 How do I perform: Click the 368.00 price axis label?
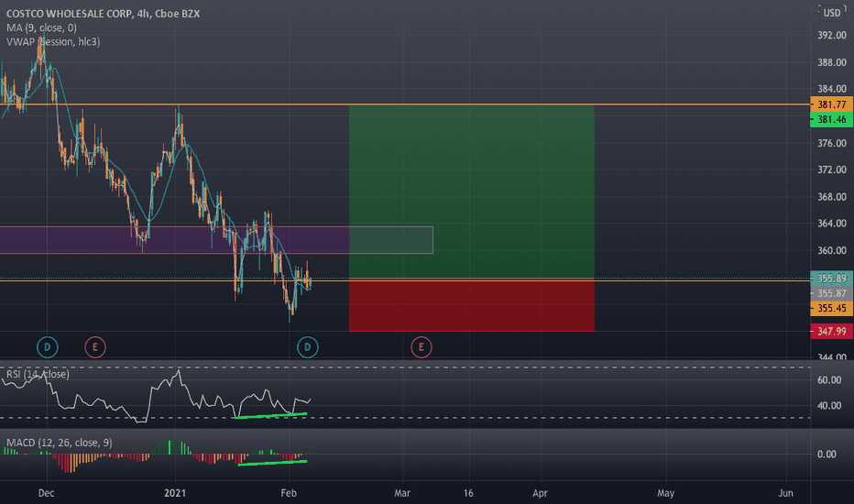point(832,197)
